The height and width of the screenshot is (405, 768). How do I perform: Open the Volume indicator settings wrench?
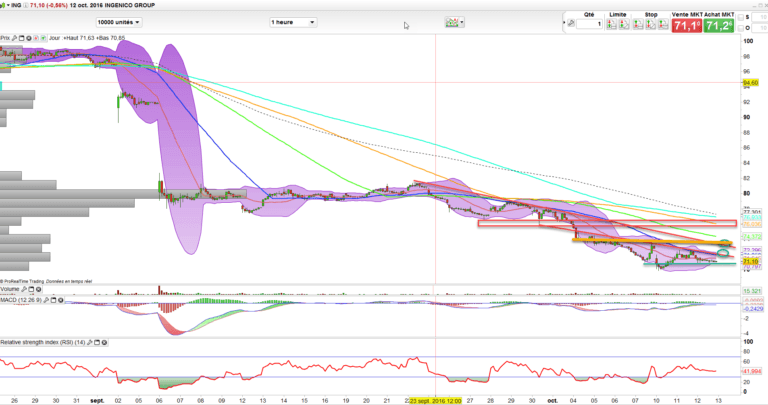pyautogui.click(x=25, y=290)
